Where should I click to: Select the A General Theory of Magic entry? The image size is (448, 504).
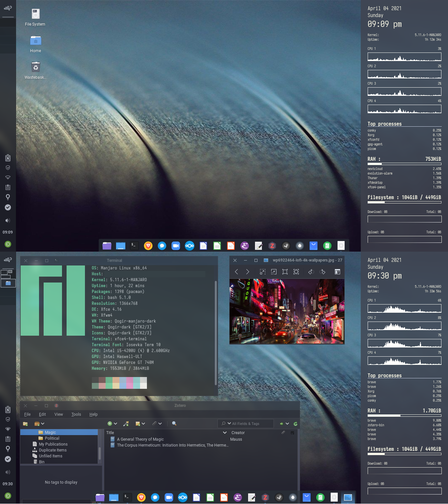click(x=141, y=439)
